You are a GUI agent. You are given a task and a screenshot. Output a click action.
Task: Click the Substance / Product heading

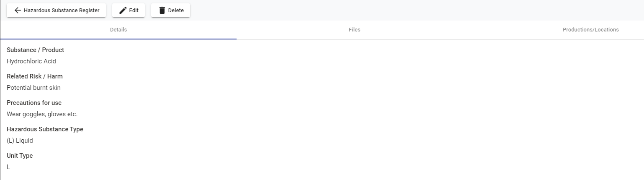(35, 50)
